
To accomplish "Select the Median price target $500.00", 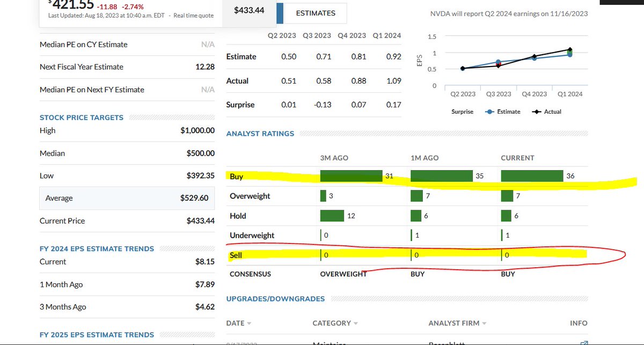I will (x=201, y=153).
